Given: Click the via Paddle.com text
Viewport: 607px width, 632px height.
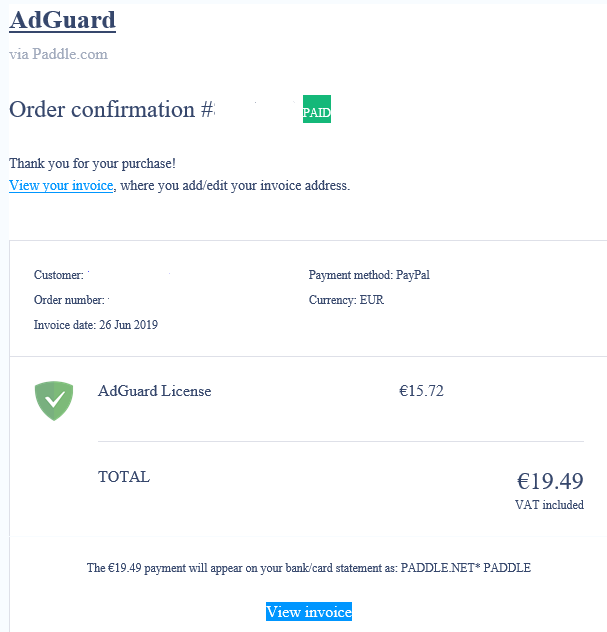Looking at the screenshot, I should click(x=58, y=54).
